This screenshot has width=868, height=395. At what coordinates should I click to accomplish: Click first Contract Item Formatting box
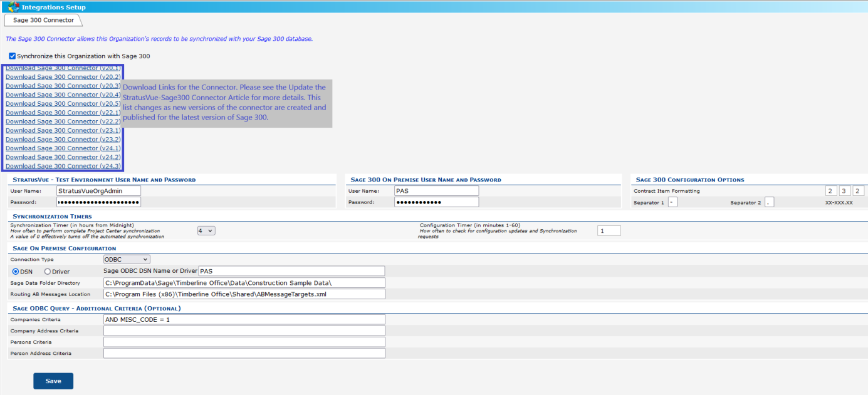(x=831, y=191)
